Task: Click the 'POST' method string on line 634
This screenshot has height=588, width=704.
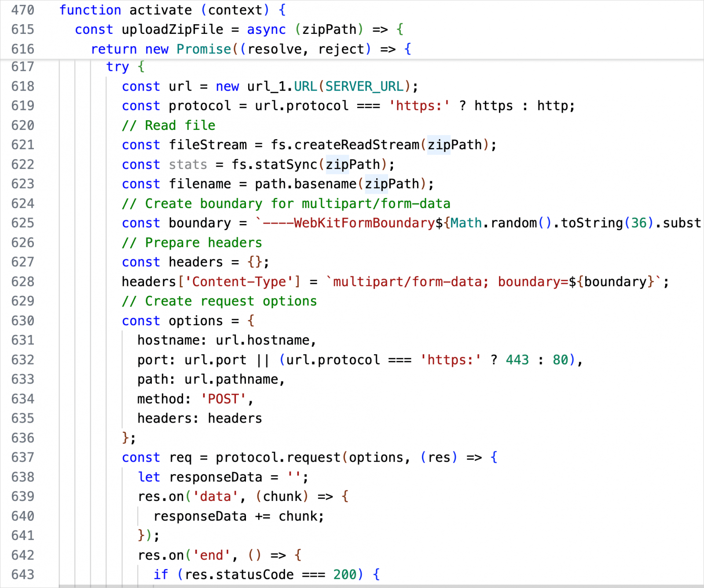Action: pos(223,399)
